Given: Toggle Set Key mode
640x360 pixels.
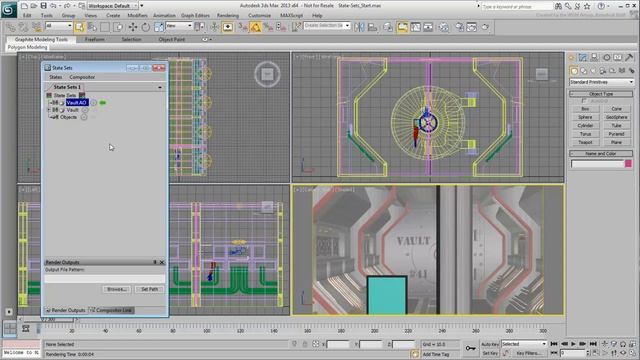Looking at the screenshot, I should pos(490,353).
